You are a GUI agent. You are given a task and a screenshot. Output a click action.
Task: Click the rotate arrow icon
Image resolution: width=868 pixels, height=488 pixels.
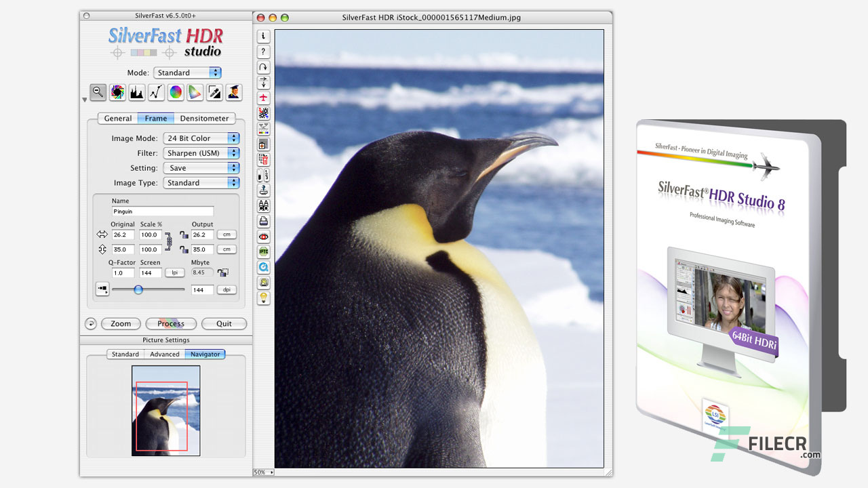(264, 67)
